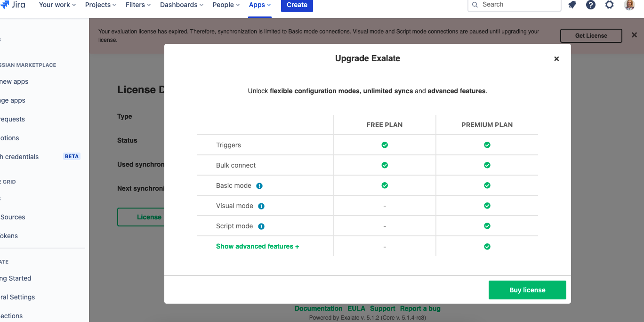Click the Jira logo
Image resolution: width=644 pixels, height=322 pixels.
coord(13,5)
